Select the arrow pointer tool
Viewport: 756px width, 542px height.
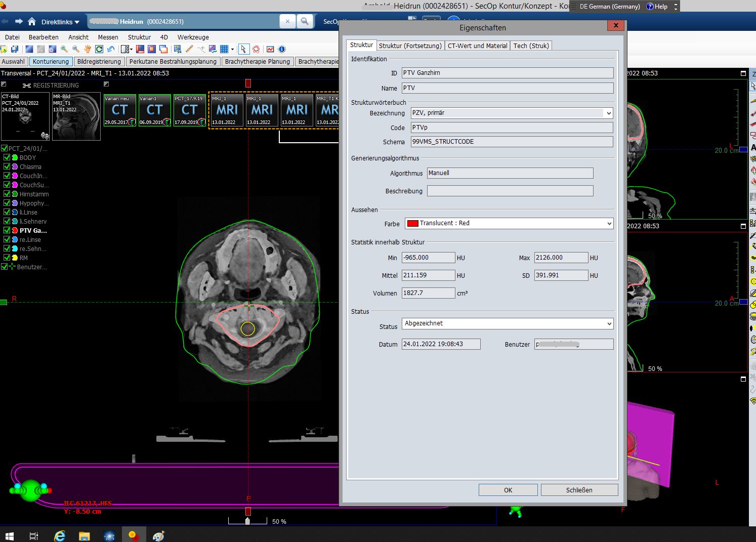coord(243,49)
